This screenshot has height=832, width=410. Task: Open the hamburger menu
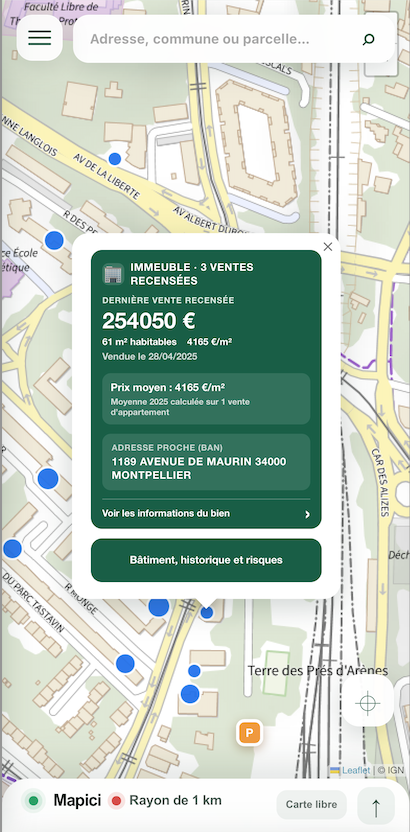pyautogui.click(x=40, y=38)
